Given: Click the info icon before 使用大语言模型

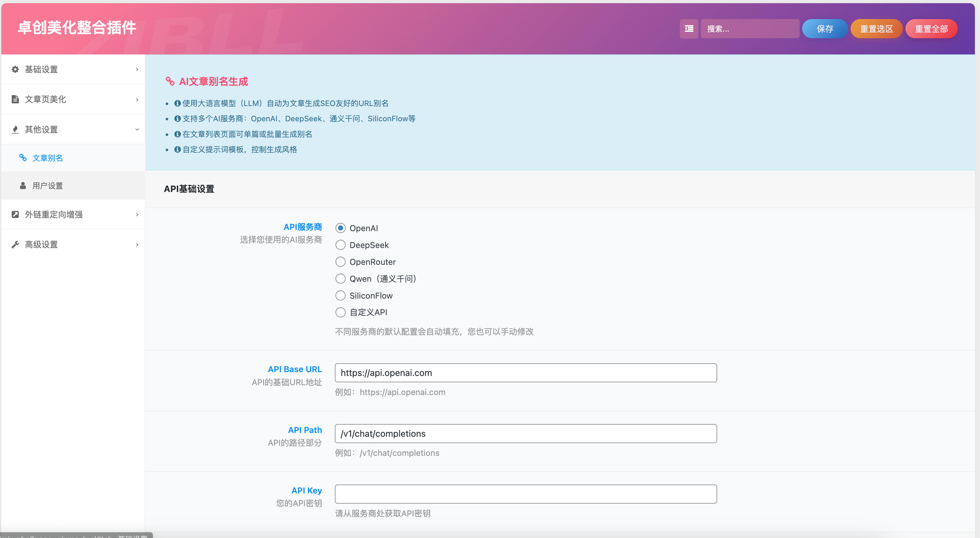Looking at the screenshot, I should pyautogui.click(x=177, y=103).
